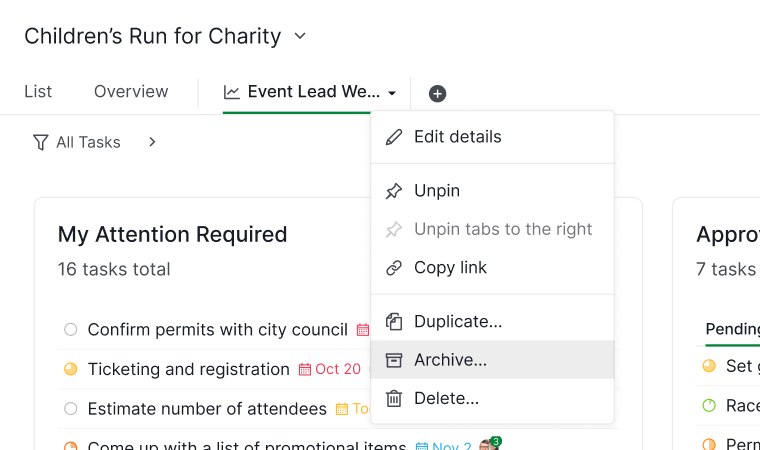Screen dimensions: 760x450
Task: Click the chain link icon for Copy link
Action: [394, 268]
